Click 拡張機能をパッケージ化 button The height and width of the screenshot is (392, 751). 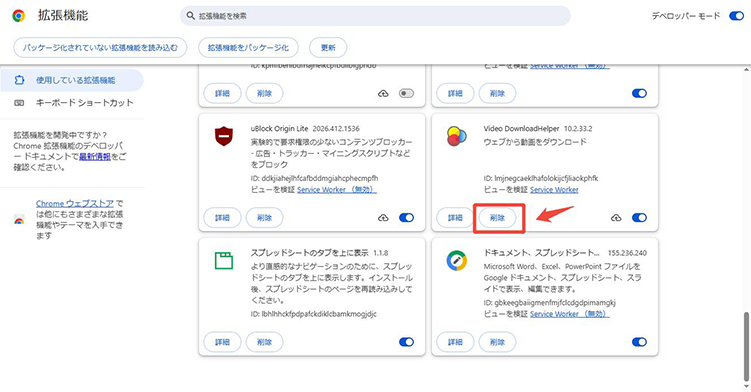[248, 47]
